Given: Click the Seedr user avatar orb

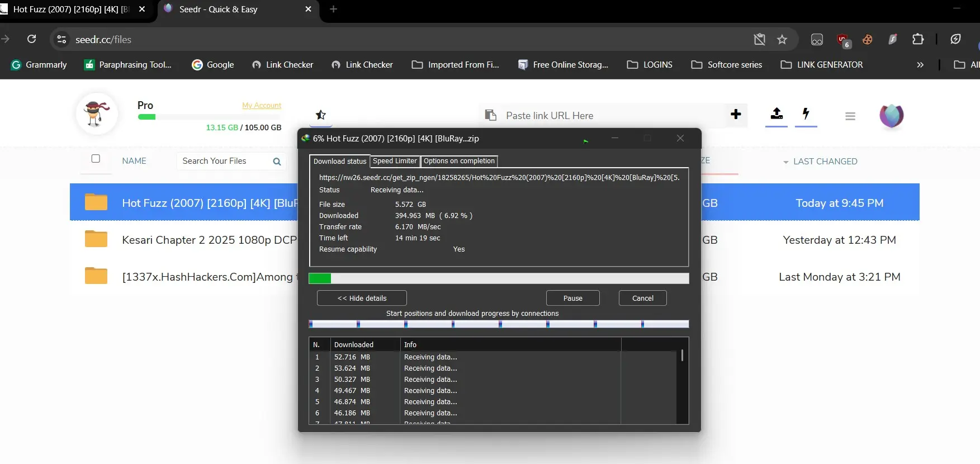Looking at the screenshot, I should click(892, 116).
